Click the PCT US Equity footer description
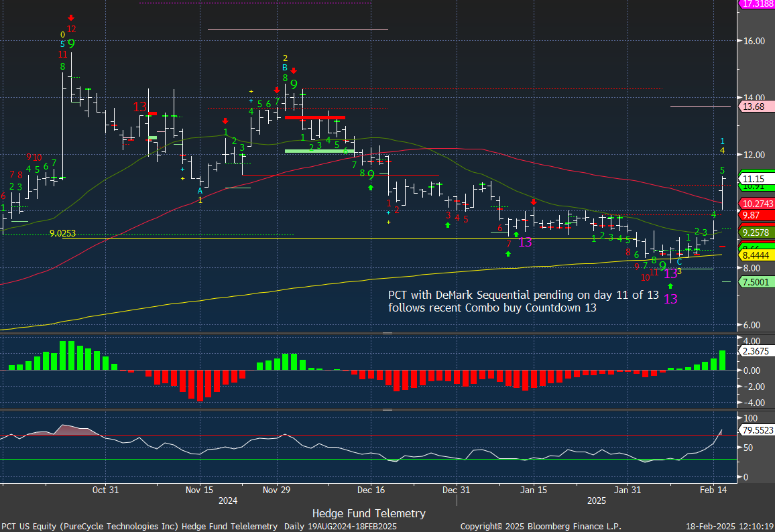This screenshot has height=532, width=775. 198,527
